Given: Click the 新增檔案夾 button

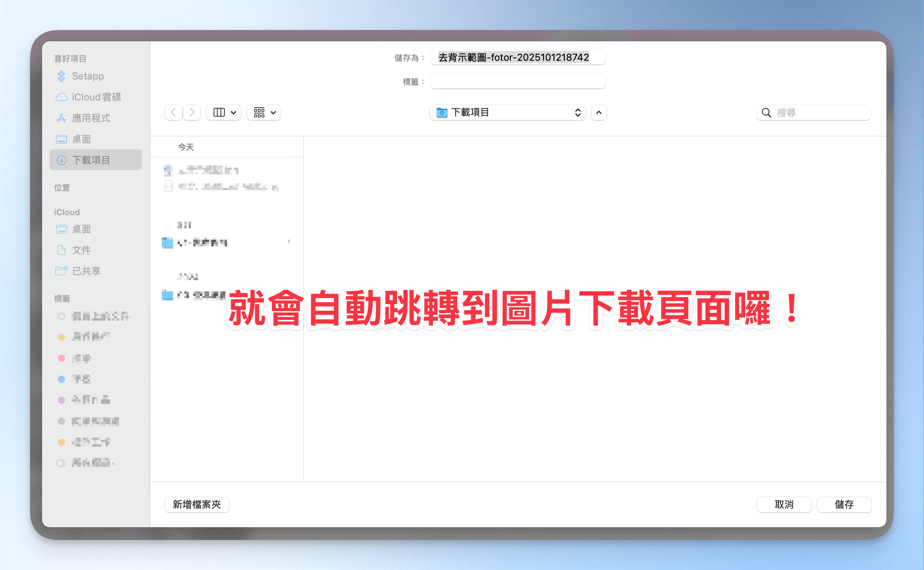Looking at the screenshot, I should click(197, 504).
